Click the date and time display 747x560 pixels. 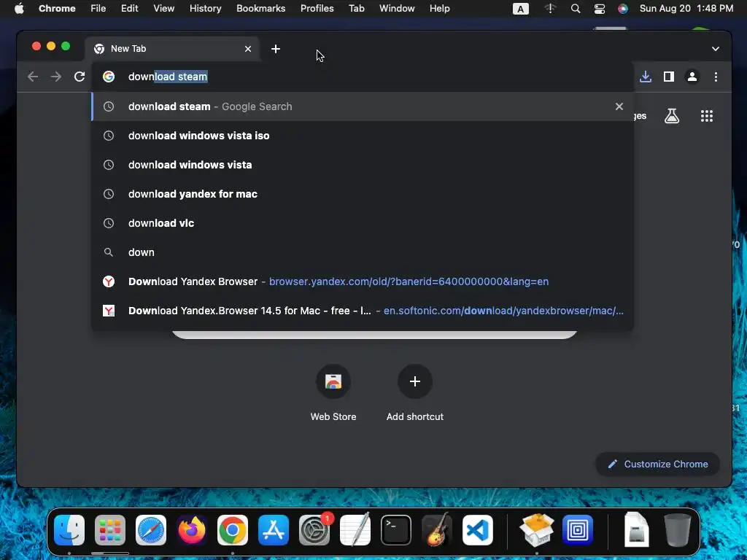[x=686, y=9]
